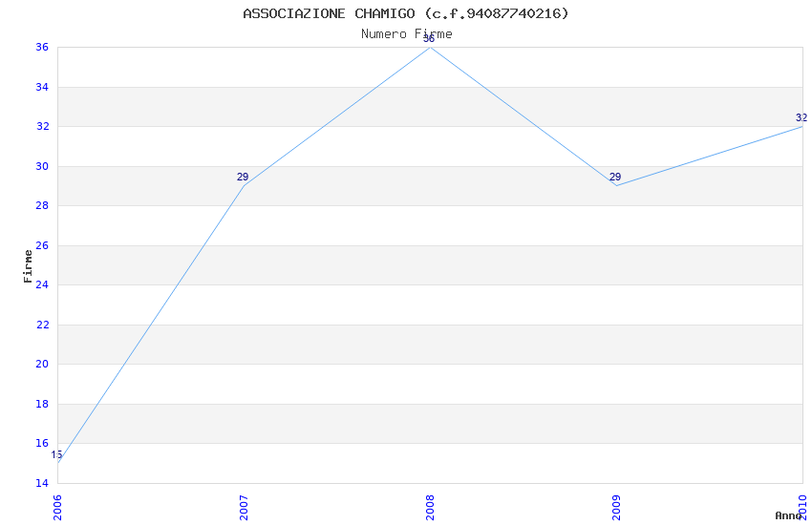Click the y-axis tick value 32

[42, 126]
